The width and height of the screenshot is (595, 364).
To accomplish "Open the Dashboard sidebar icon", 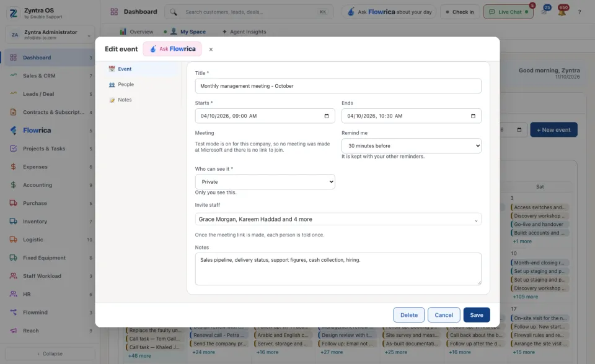I will 13,58.
